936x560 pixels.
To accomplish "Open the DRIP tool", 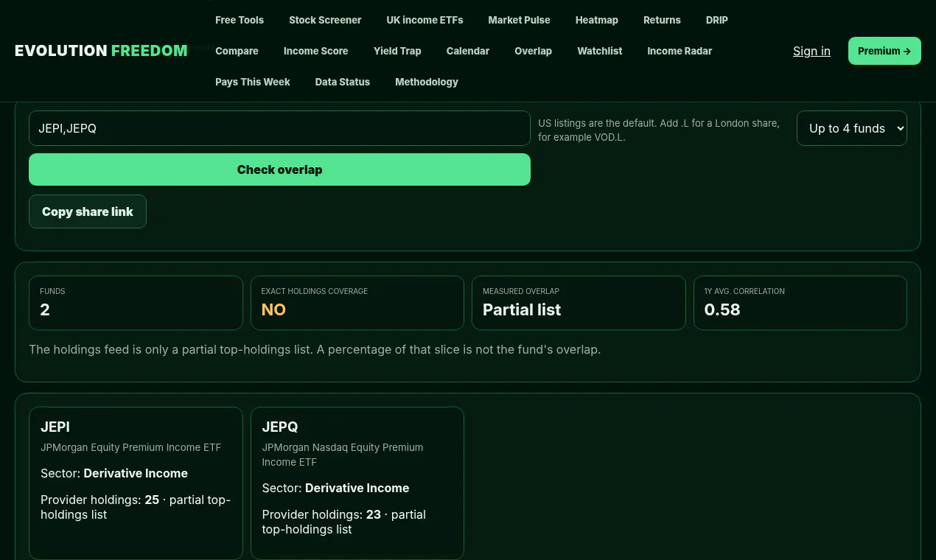I will [x=717, y=20].
